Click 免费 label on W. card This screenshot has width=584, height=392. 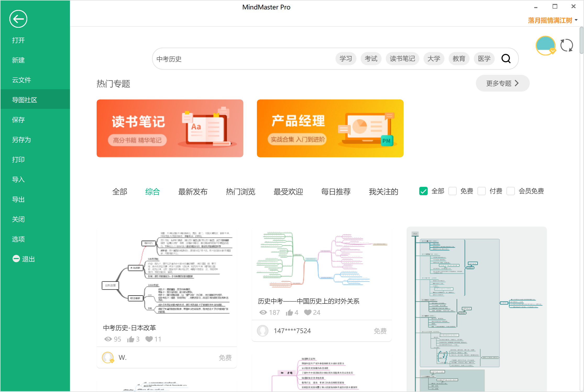coord(225,357)
